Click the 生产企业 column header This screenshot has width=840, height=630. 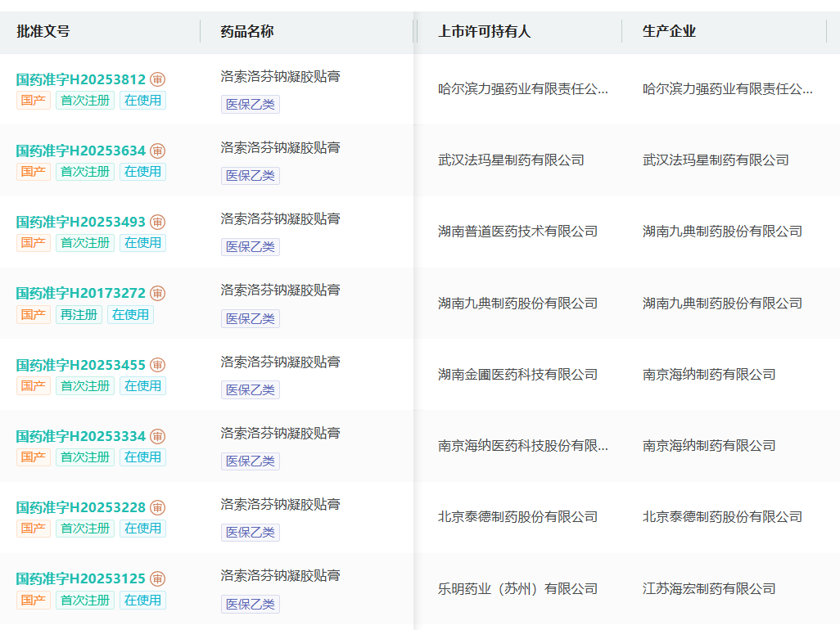669,32
